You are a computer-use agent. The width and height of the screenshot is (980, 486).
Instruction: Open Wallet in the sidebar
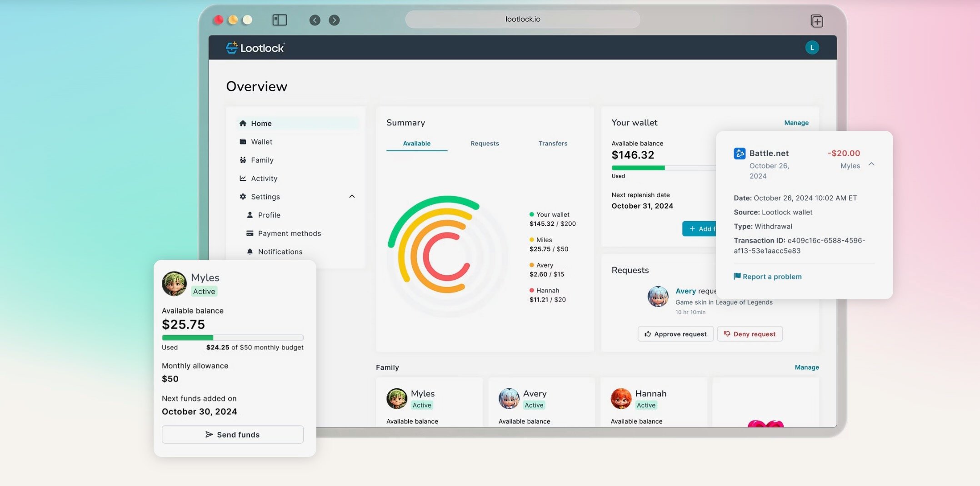pos(261,142)
